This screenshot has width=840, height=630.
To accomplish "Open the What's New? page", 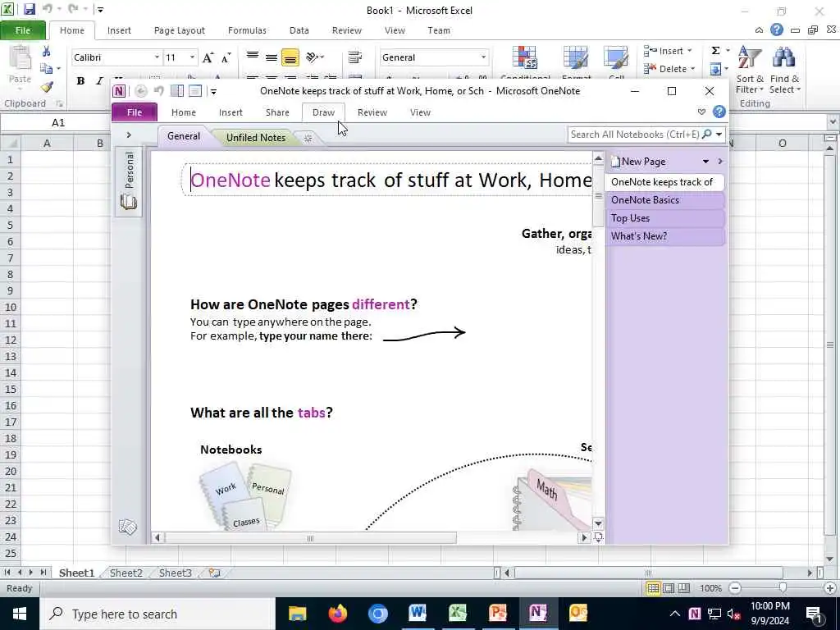I will point(664,236).
